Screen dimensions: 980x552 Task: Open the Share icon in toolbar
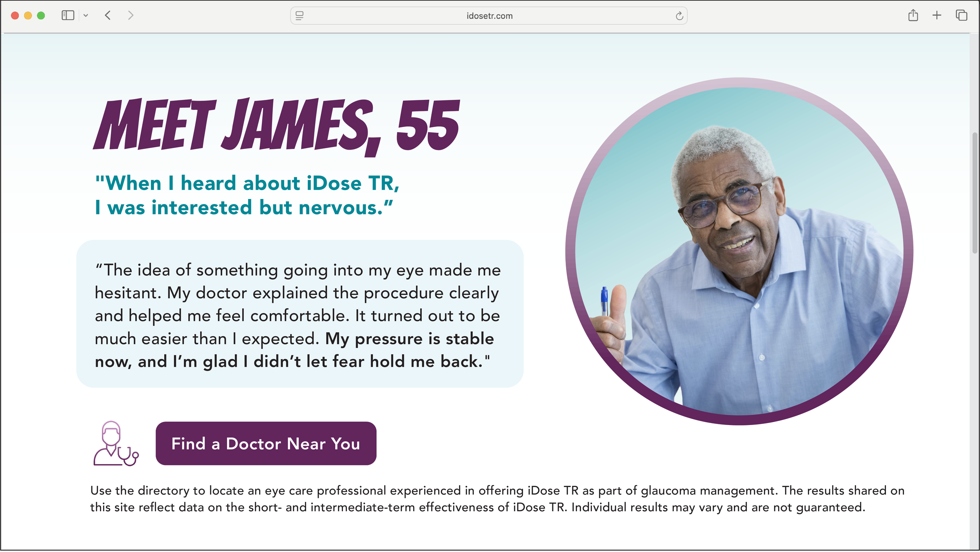point(913,15)
